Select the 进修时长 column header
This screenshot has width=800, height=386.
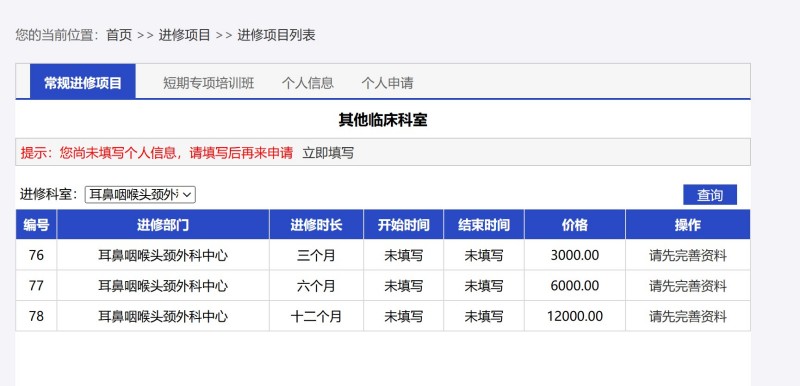pos(316,224)
